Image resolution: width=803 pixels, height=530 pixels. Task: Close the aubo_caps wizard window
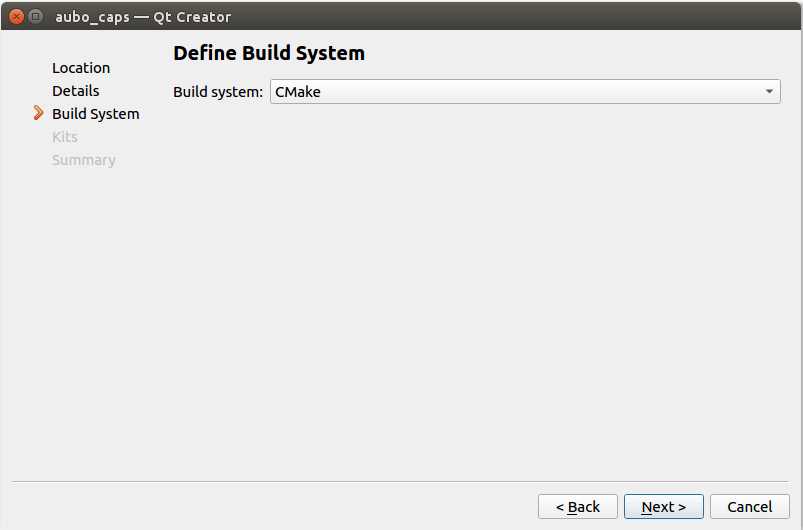coord(16,16)
